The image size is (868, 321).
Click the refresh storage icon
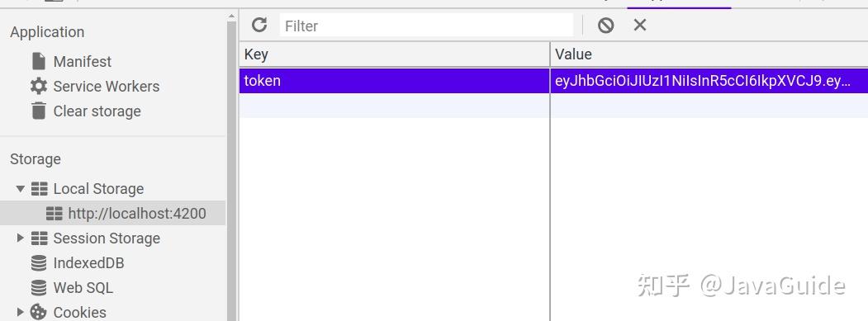coord(259,25)
